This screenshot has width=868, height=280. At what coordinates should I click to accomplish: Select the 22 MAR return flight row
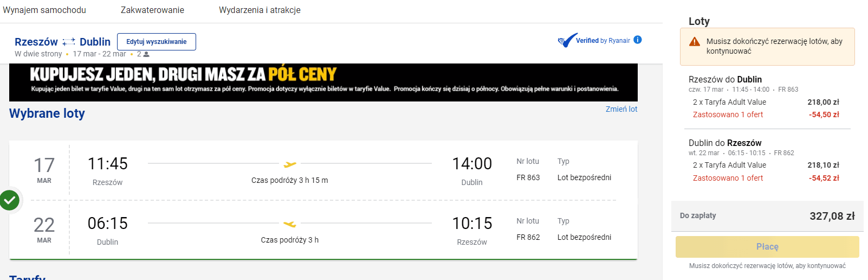(323, 230)
